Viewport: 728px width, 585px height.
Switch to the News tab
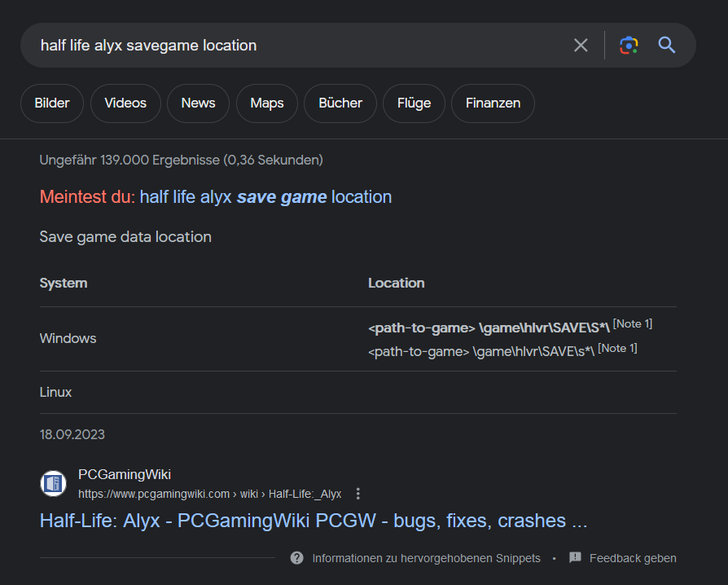coord(198,103)
